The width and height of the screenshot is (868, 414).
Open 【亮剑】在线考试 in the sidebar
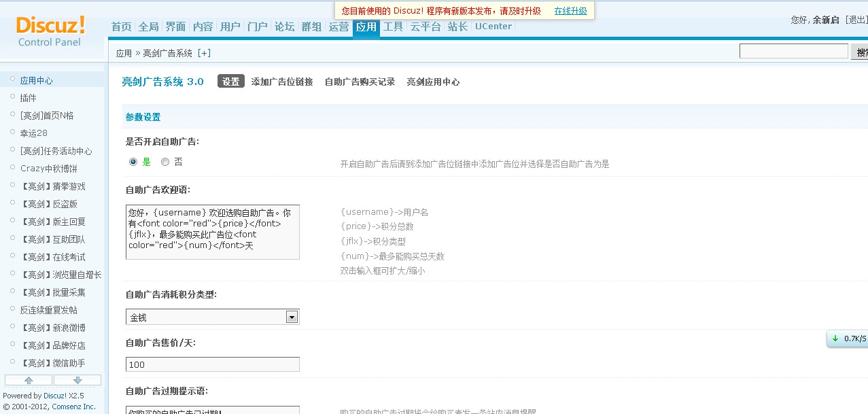(x=53, y=257)
